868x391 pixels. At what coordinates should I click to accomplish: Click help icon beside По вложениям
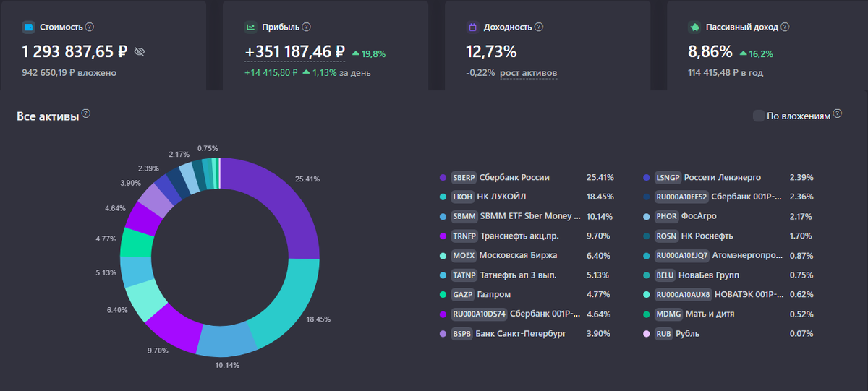point(838,113)
